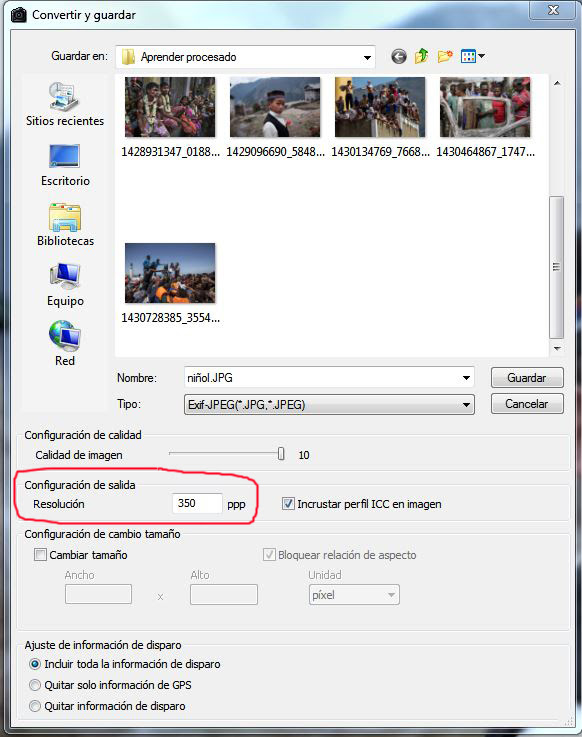Image resolution: width=582 pixels, height=737 pixels.
Task: Click the Guardar button
Action: point(527,377)
